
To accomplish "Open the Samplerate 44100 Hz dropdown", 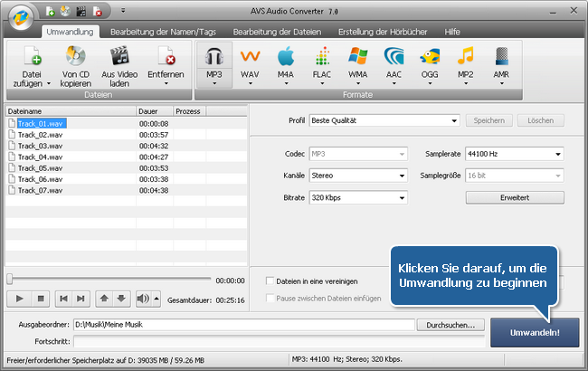I will click(513, 154).
